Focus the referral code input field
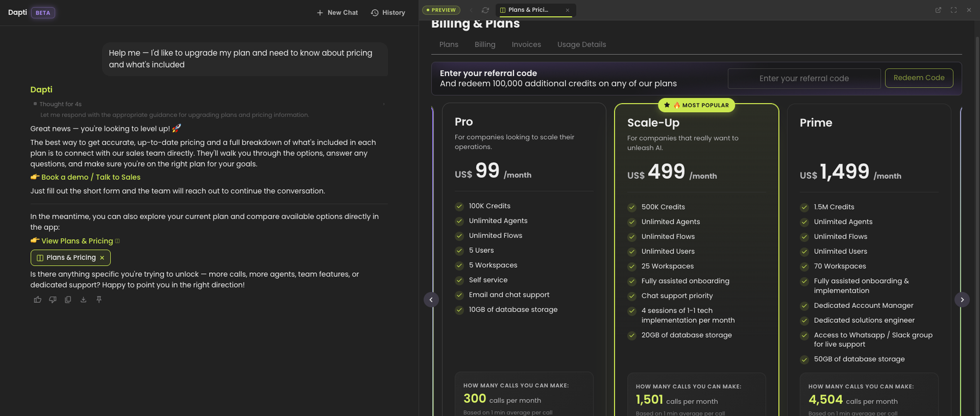This screenshot has height=416, width=980. (x=804, y=78)
